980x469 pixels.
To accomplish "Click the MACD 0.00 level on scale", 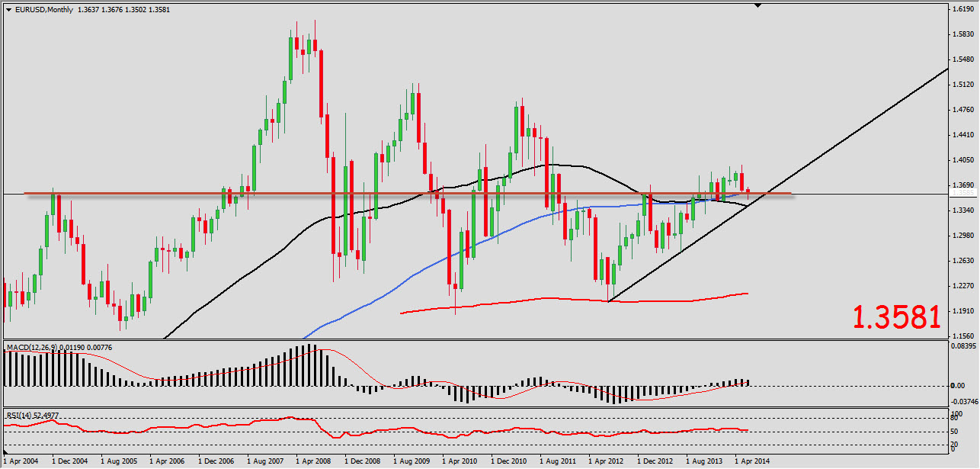I will click(x=959, y=386).
